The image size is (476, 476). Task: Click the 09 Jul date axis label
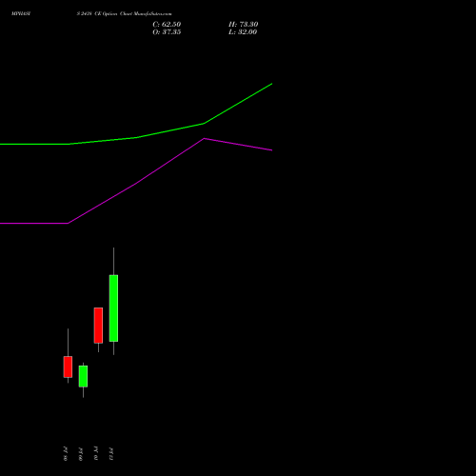pos(81,454)
